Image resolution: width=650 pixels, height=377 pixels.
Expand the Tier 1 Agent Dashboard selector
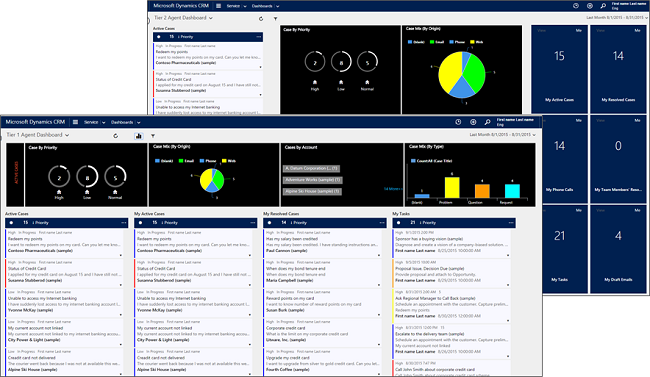pyautogui.click(x=38, y=135)
